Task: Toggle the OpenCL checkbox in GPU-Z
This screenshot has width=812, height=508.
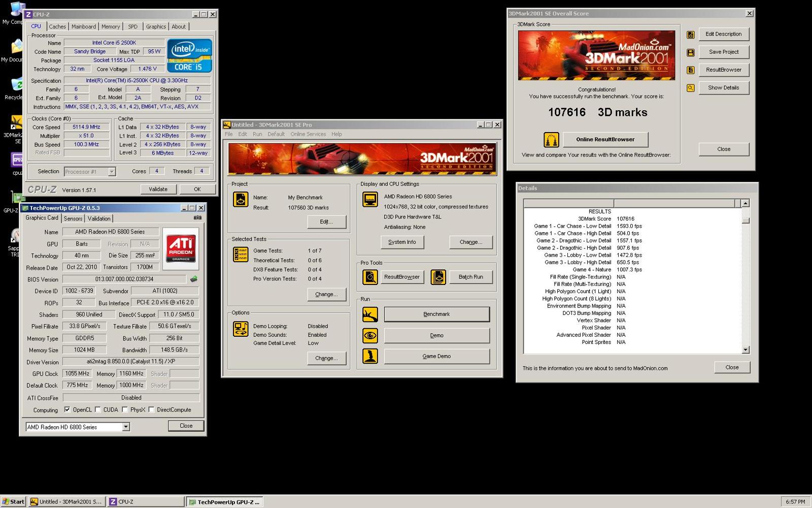Action: pos(67,409)
